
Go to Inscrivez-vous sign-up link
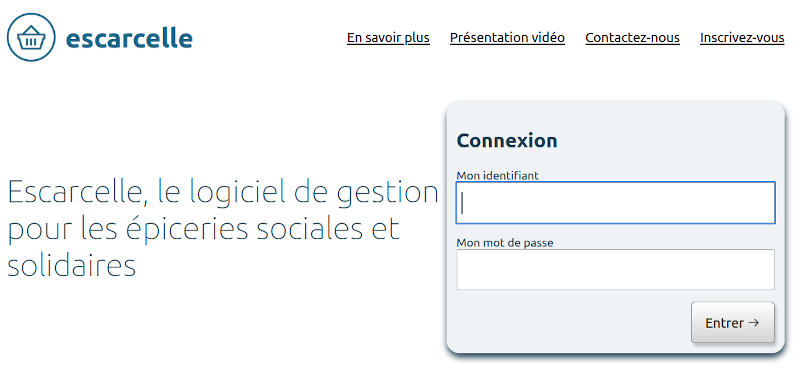742,38
